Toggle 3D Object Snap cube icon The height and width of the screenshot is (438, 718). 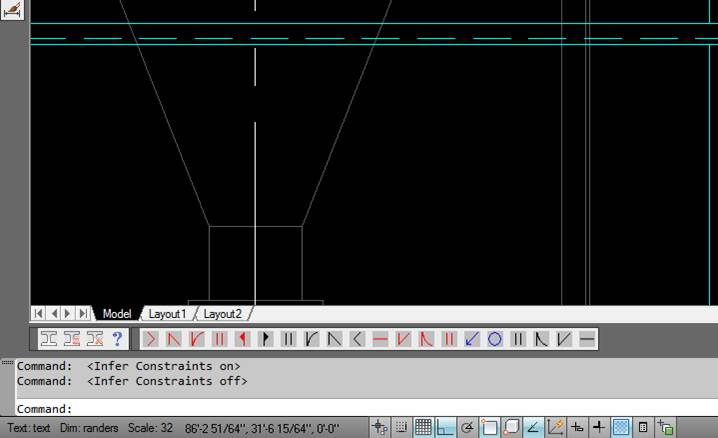[511, 427]
